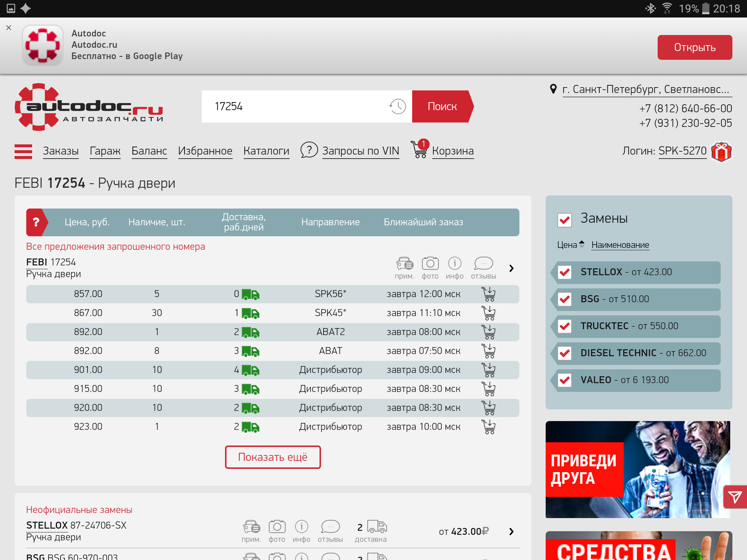The height and width of the screenshot is (560, 747).
Task: Open the Приведи друга promo banner
Action: point(638,470)
